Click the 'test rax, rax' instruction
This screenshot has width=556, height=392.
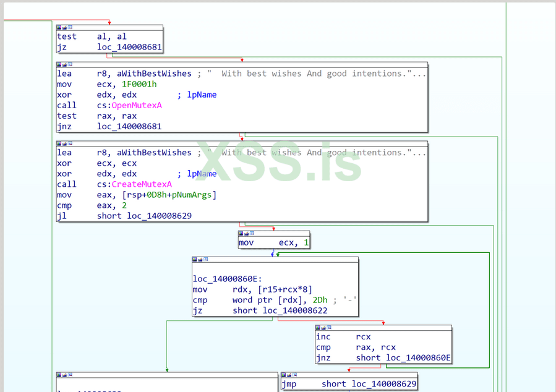point(97,116)
